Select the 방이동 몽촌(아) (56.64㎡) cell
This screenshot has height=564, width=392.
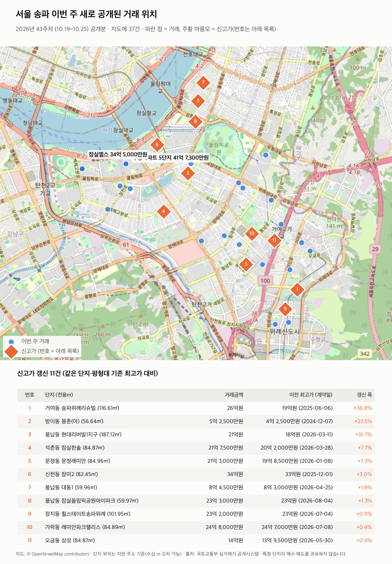(x=74, y=421)
